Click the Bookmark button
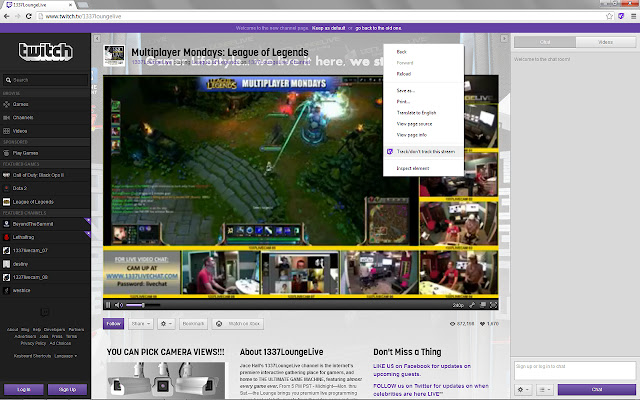The height and width of the screenshot is (400, 640). coord(193,324)
